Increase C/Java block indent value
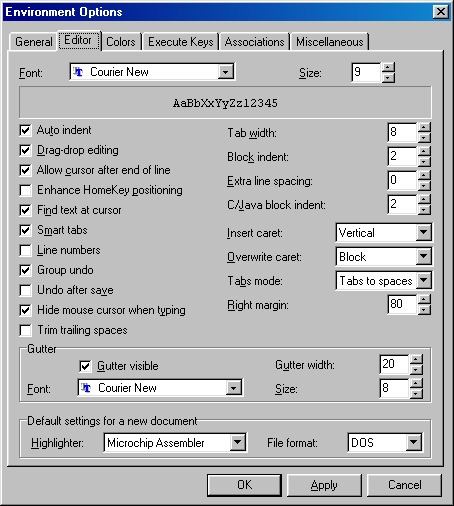Image resolution: width=454 pixels, height=506 pixels. 424,199
